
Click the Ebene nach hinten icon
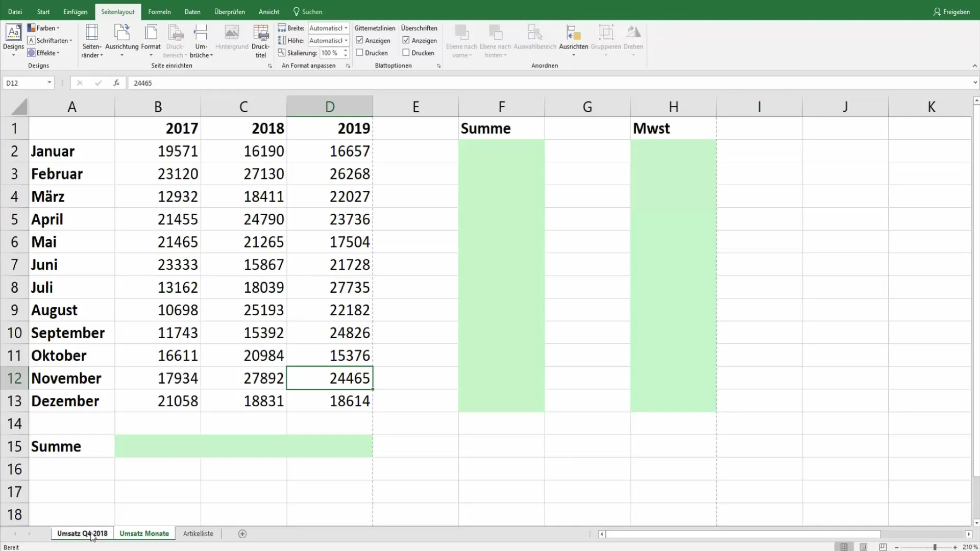pyautogui.click(x=495, y=41)
